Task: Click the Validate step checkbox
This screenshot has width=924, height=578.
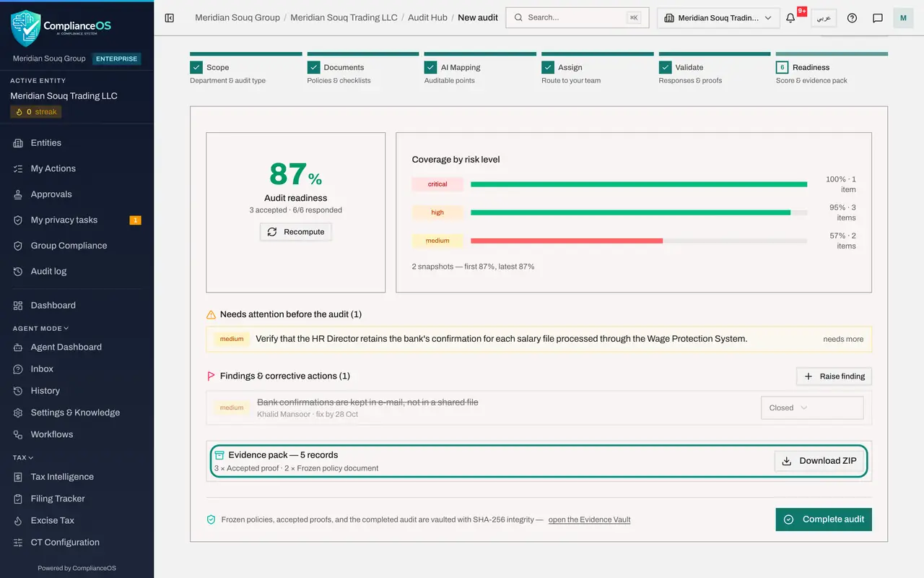Action: click(x=665, y=67)
